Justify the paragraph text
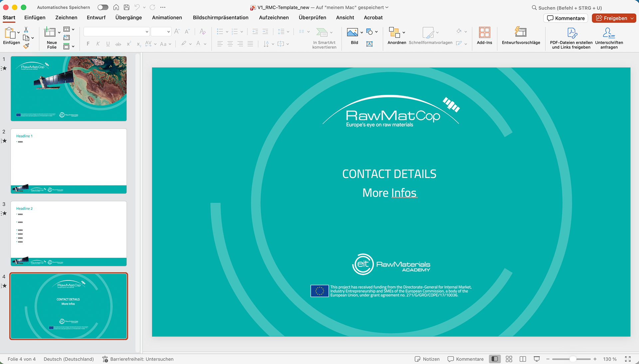Screen dimensions: 639x364 point(250,44)
